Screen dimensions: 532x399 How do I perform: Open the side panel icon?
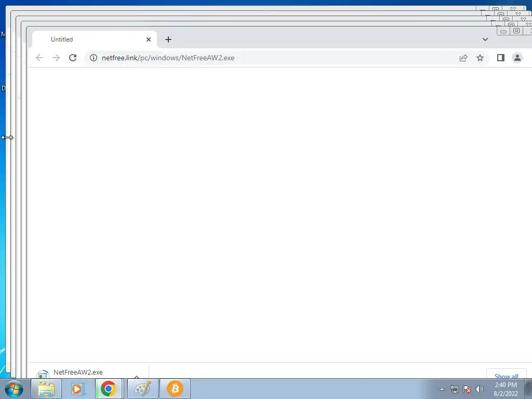point(501,58)
